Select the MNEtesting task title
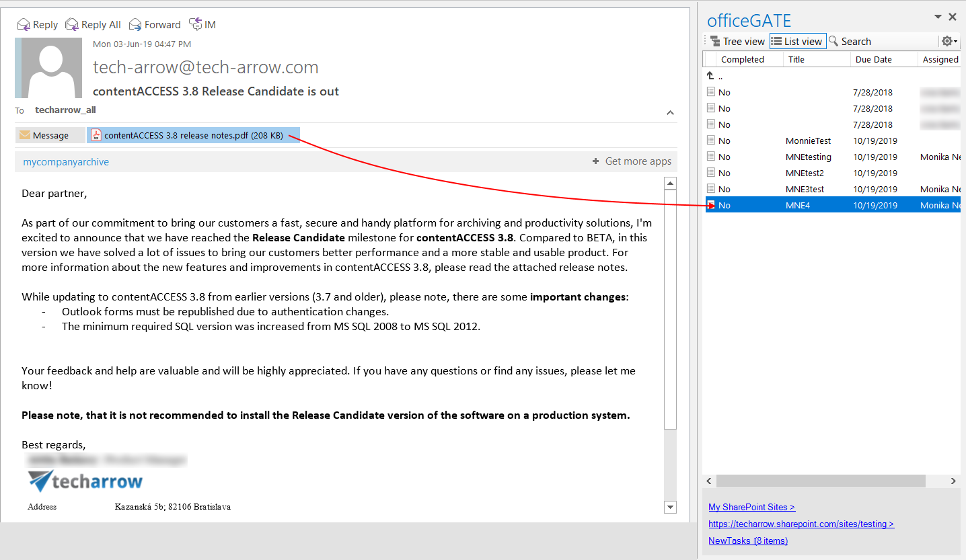The width and height of the screenshot is (966, 560). pyautogui.click(x=809, y=157)
